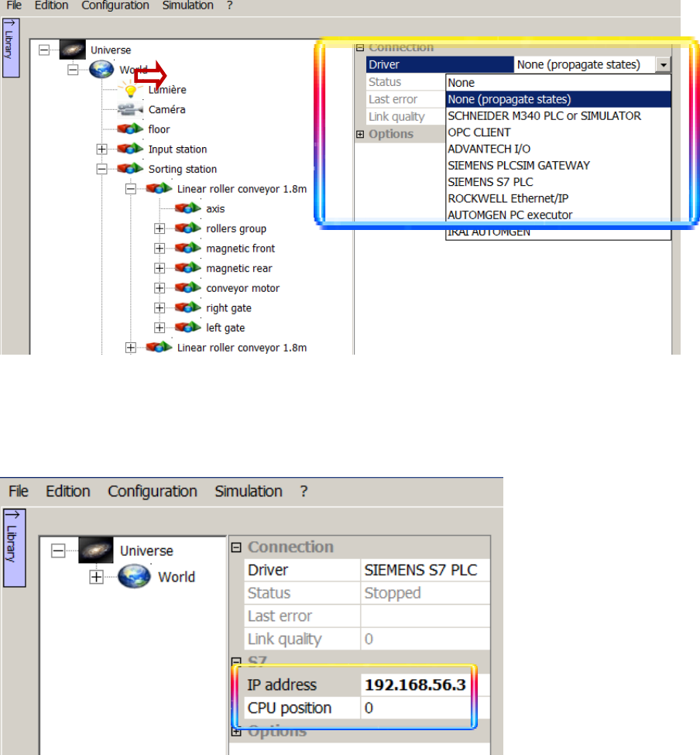Viewport: 700px width, 755px height.
Task: Open the Simulation menu above the Sorting station tree
Action: click(187, 5)
